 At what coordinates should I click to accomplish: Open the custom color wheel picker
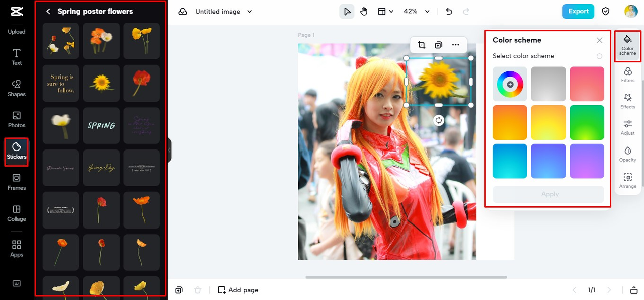(x=510, y=84)
